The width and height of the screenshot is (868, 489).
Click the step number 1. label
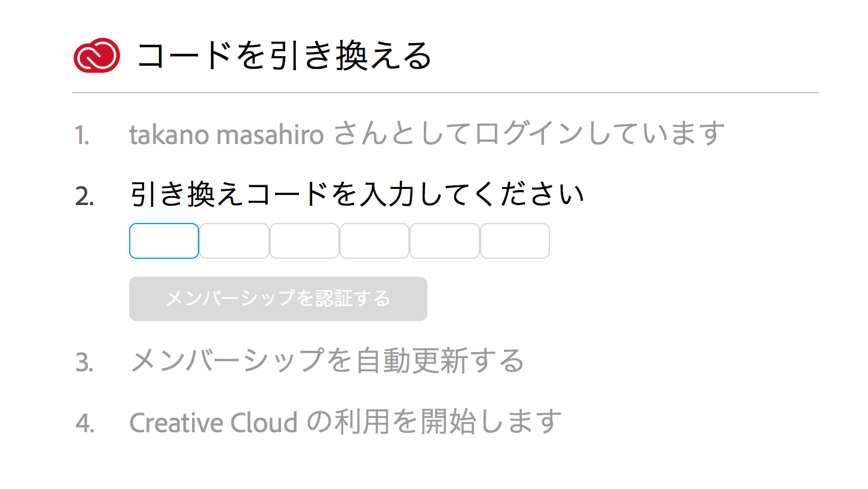tap(82, 136)
